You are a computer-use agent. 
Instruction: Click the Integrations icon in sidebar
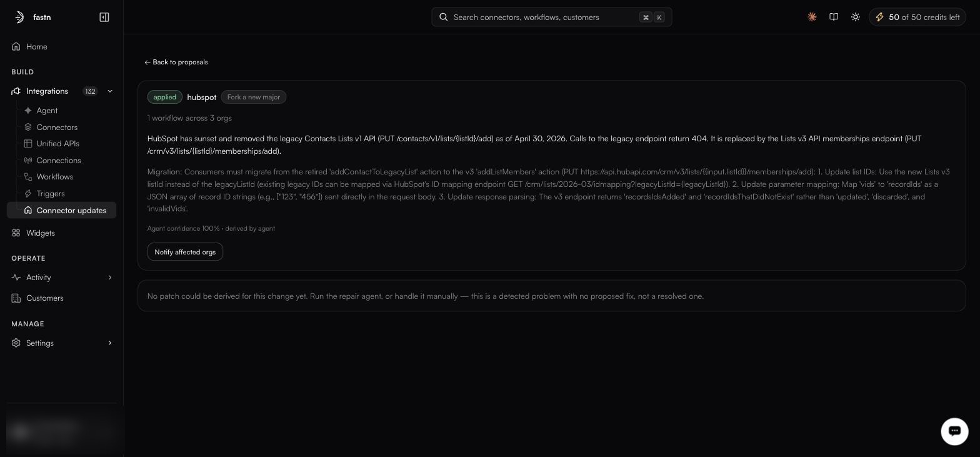click(16, 91)
